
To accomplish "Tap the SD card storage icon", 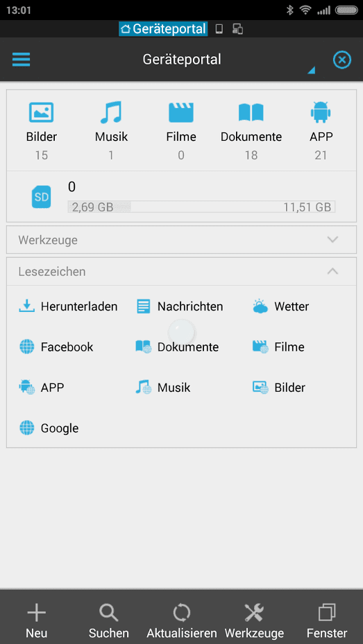I will [41, 197].
